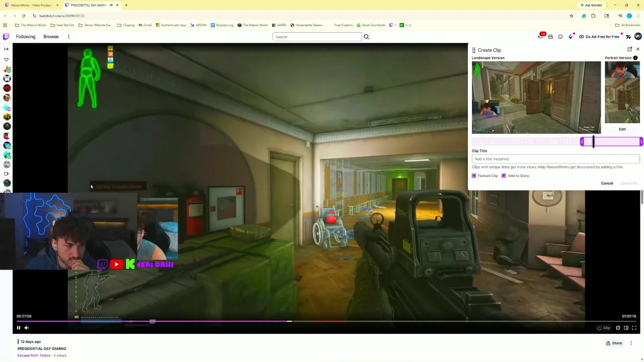Select the Landscape Version clip preview
644x362 pixels.
tap(536, 98)
